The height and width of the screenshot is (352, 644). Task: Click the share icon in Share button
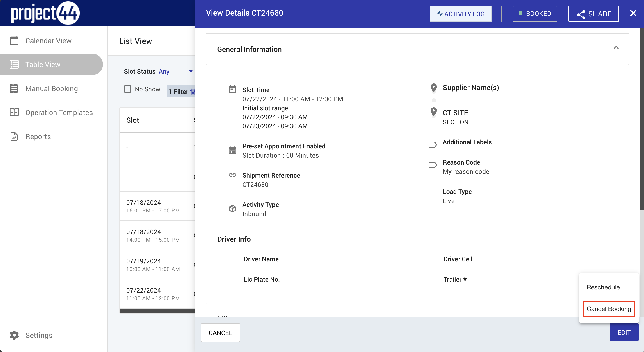[581, 14]
